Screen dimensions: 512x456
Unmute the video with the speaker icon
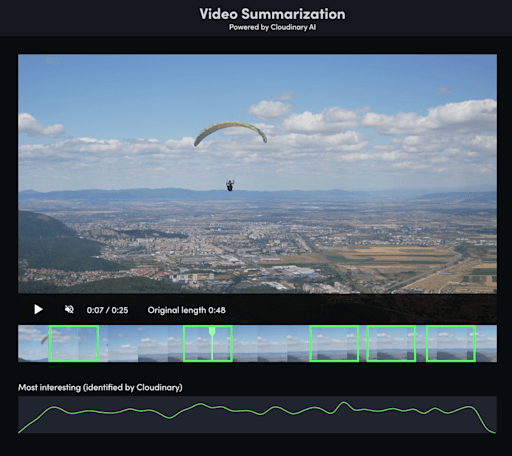pyautogui.click(x=69, y=310)
